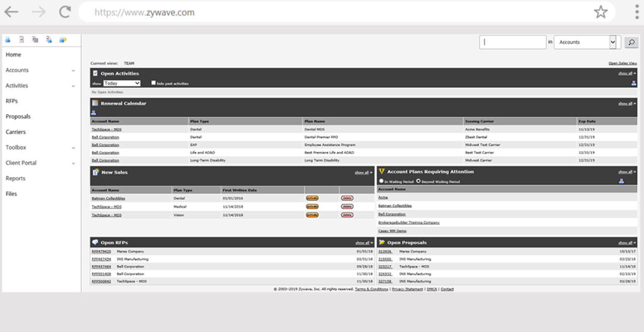Click show all in Renewal Calendar panel
This screenshot has width=644, height=332.
tap(625, 103)
